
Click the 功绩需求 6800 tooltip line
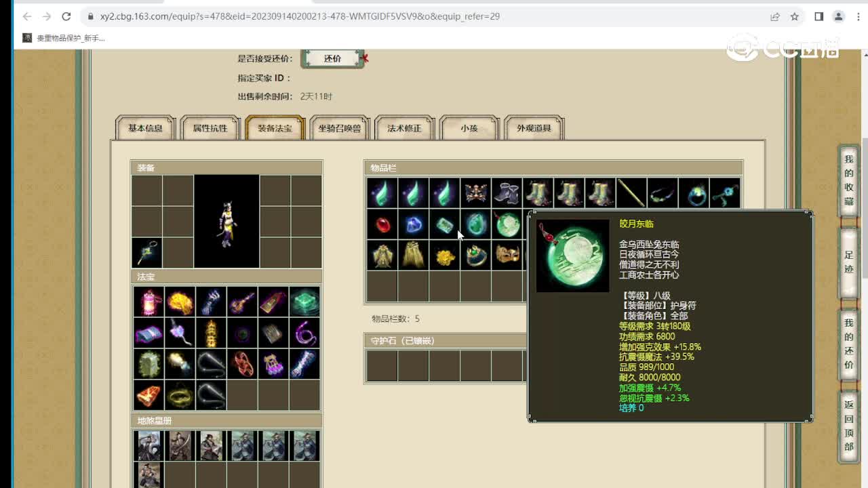tap(647, 336)
